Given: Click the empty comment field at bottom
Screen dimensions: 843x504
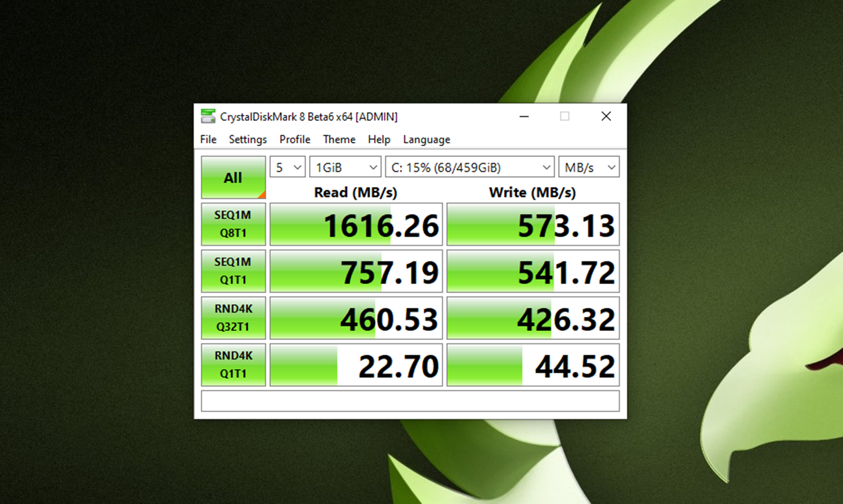Looking at the screenshot, I should point(410,401).
